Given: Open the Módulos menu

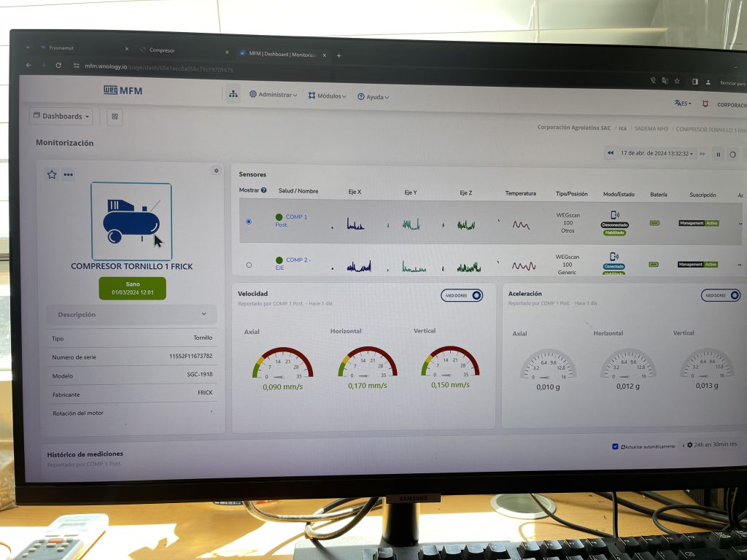Looking at the screenshot, I should click(327, 96).
